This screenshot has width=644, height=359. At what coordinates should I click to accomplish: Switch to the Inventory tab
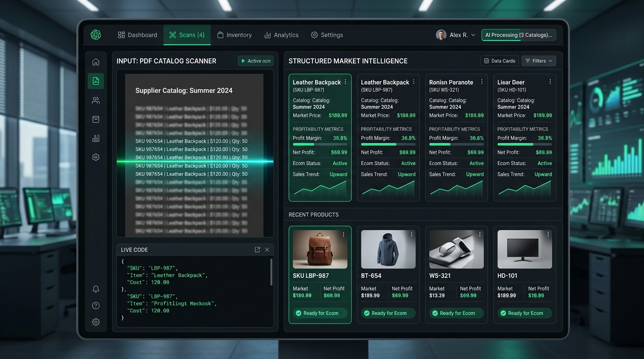click(234, 35)
